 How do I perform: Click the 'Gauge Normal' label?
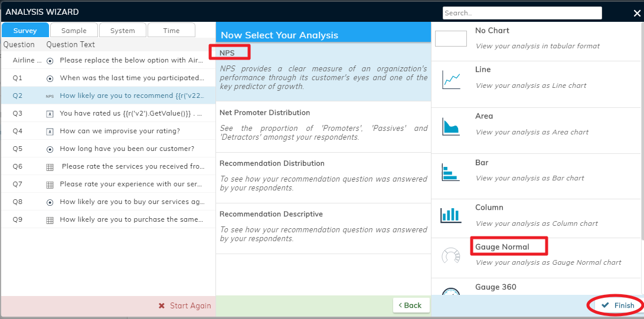pos(502,247)
